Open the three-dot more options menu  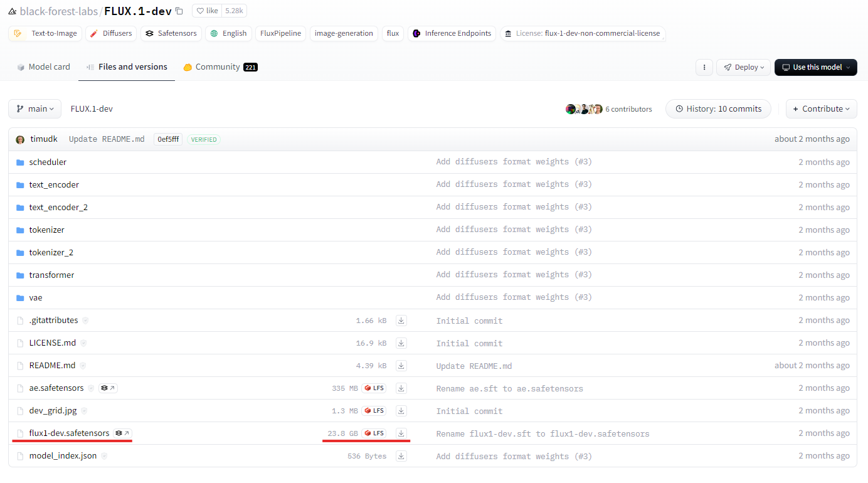[704, 67]
